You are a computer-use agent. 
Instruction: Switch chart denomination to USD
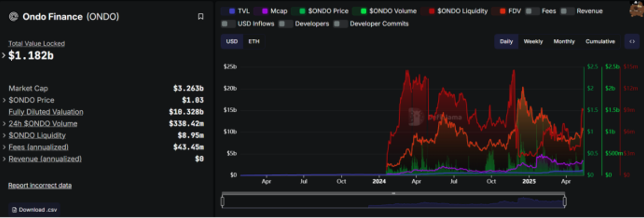coord(232,42)
